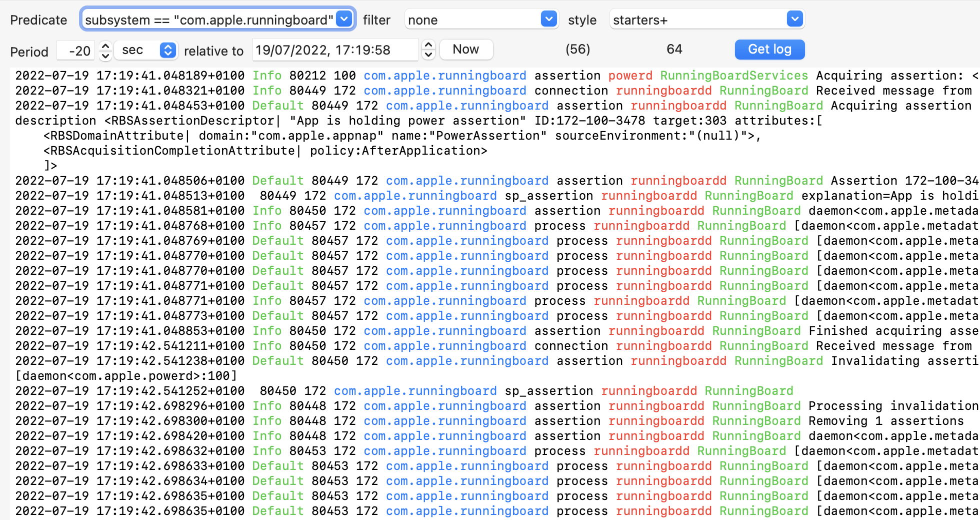Open the sec time unit popup
The height and width of the screenshot is (520, 980).
(146, 50)
